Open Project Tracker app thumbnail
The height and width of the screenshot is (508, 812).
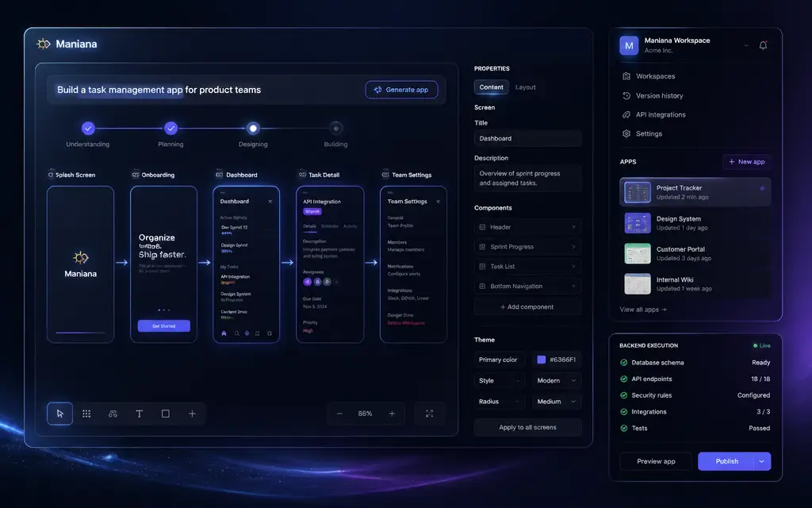638,192
